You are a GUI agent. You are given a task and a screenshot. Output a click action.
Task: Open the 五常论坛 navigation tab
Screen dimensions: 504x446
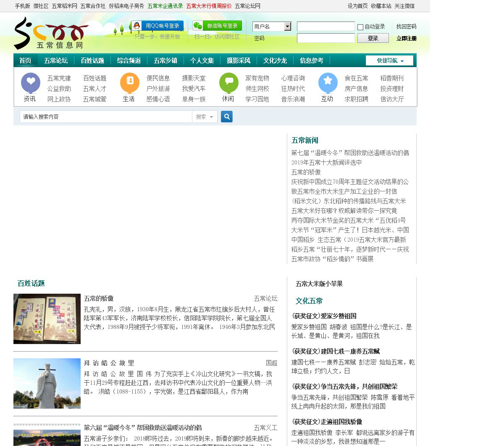[x=56, y=61]
